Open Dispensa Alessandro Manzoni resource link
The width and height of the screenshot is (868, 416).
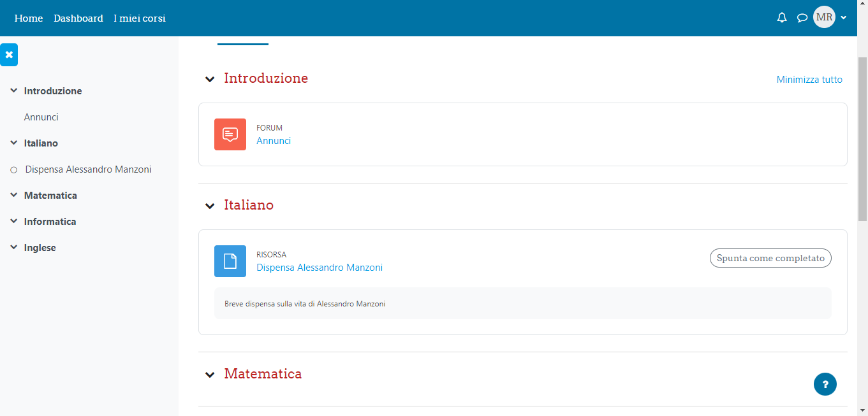point(320,268)
